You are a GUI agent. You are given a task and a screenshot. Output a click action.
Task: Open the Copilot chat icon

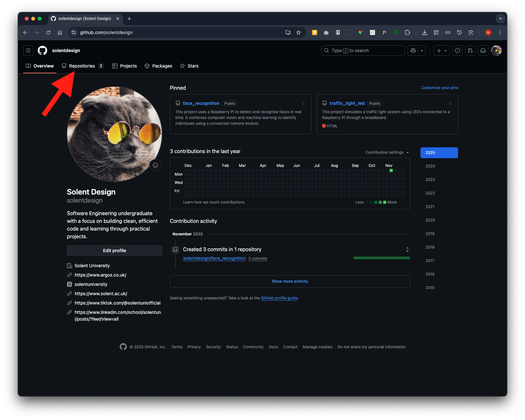point(413,50)
